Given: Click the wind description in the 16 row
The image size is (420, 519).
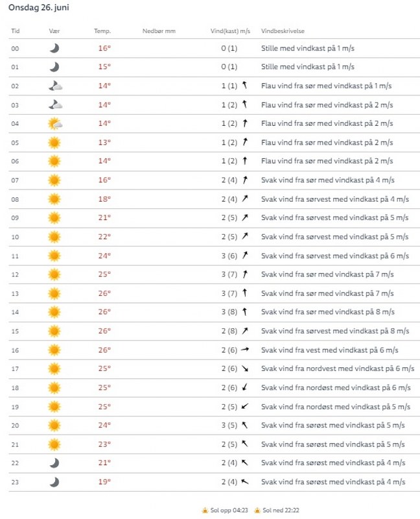Looking at the screenshot, I should pyautogui.click(x=329, y=350).
